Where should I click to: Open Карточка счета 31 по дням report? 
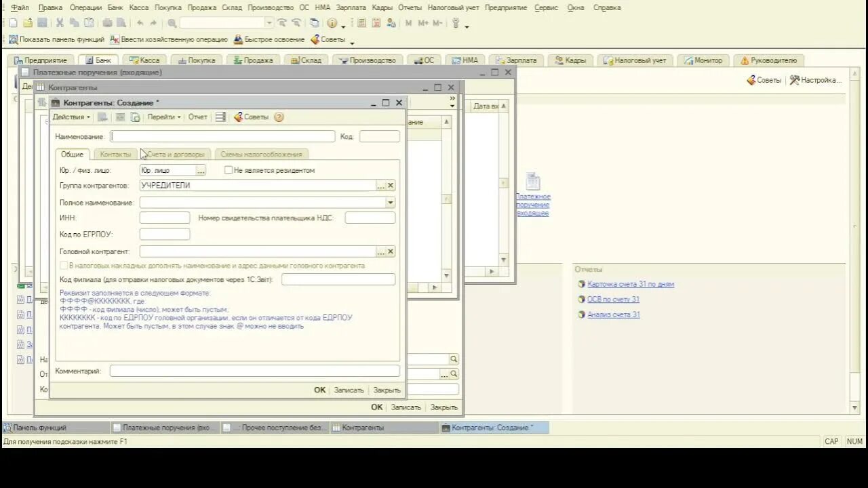pos(631,285)
